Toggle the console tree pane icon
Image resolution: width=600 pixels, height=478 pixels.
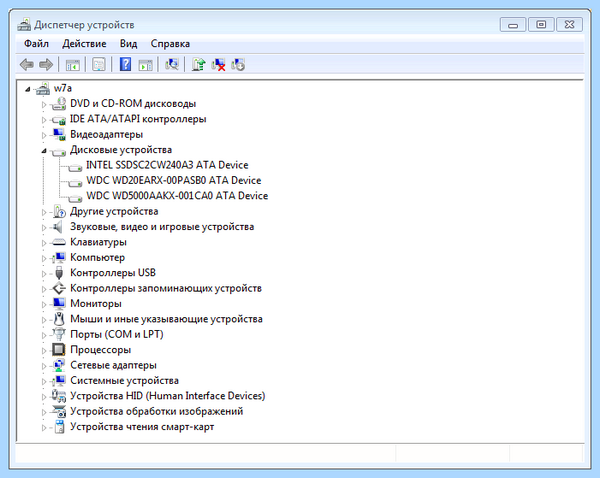point(73,65)
